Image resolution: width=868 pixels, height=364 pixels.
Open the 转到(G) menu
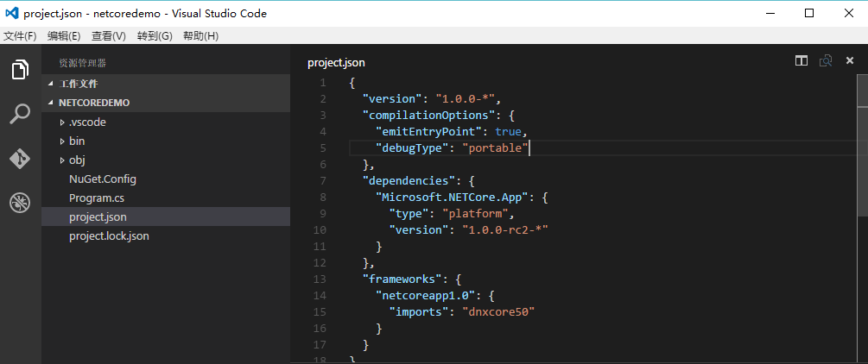coord(155,36)
